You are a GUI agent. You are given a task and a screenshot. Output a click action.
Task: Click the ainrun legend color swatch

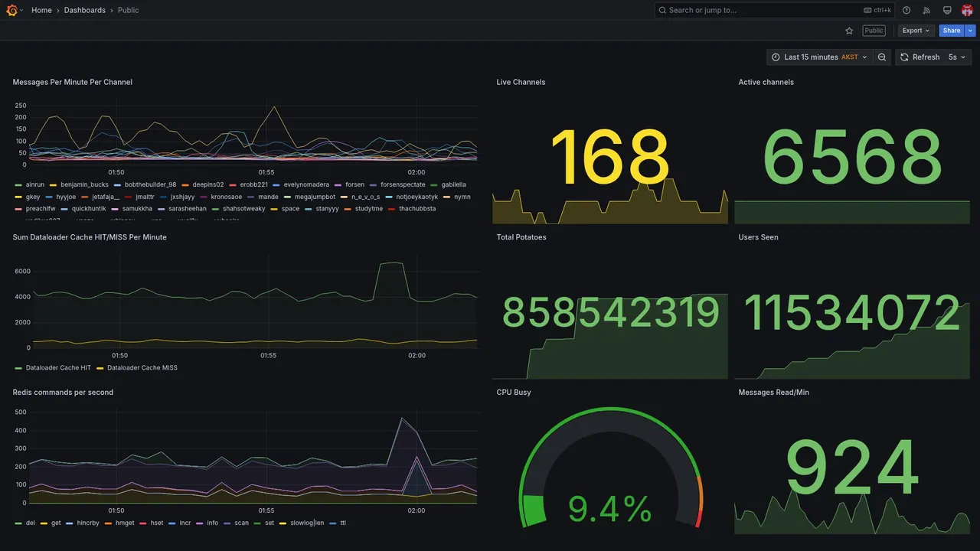click(x=18, y=185)
